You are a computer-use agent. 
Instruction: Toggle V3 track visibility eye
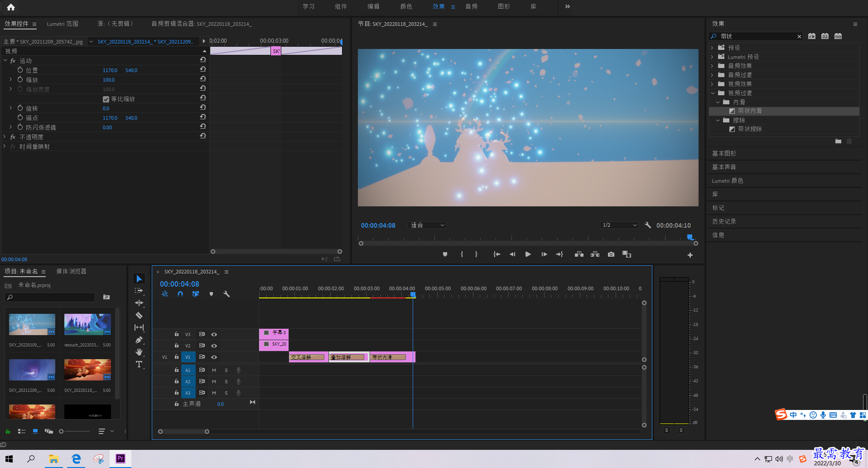coord(214,334)
